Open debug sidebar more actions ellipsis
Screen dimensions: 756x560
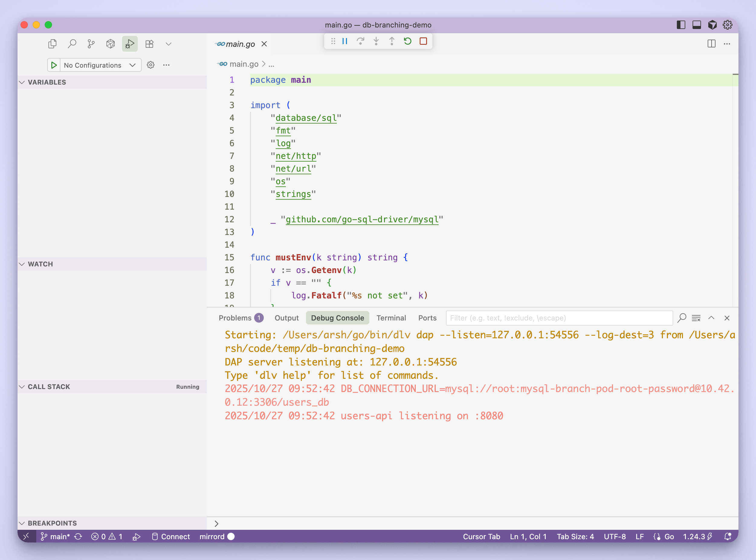point(166,65)
